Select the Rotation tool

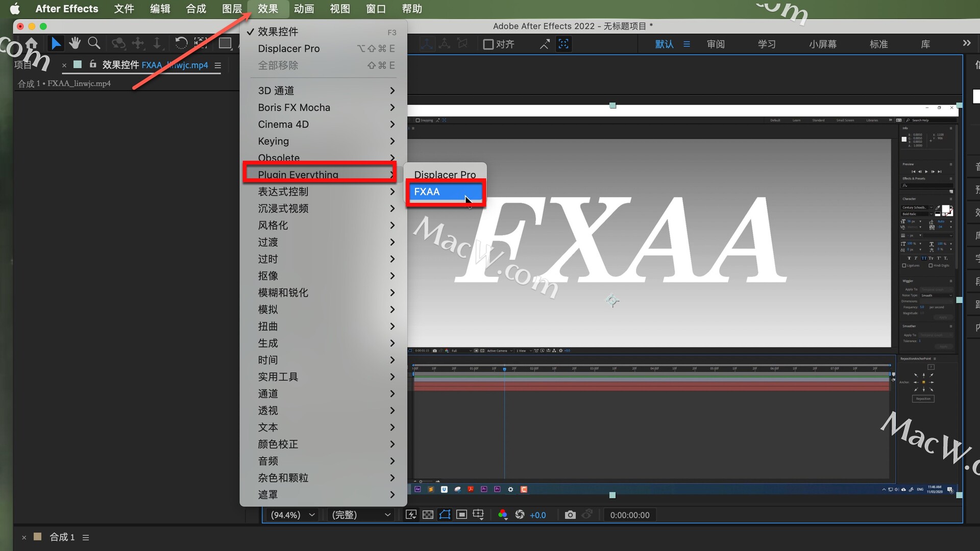pyautogui.click(x=181, y=43)
